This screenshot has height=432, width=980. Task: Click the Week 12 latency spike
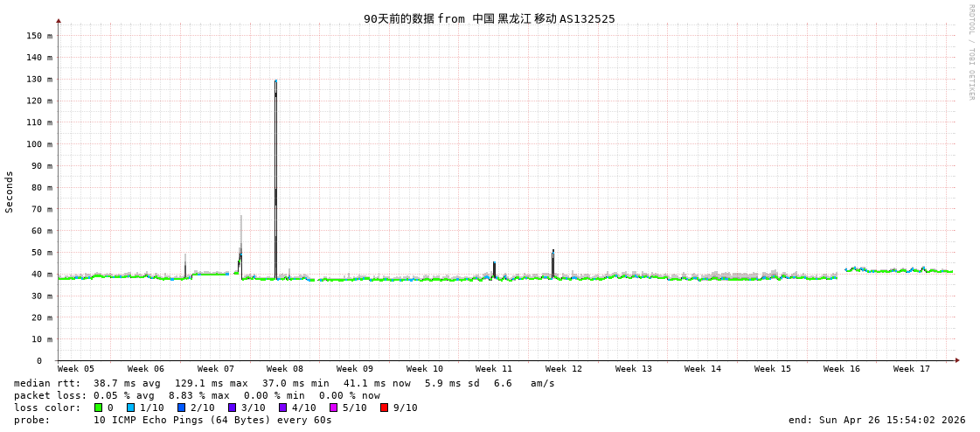pyautogui.click(x=553, y=262)
